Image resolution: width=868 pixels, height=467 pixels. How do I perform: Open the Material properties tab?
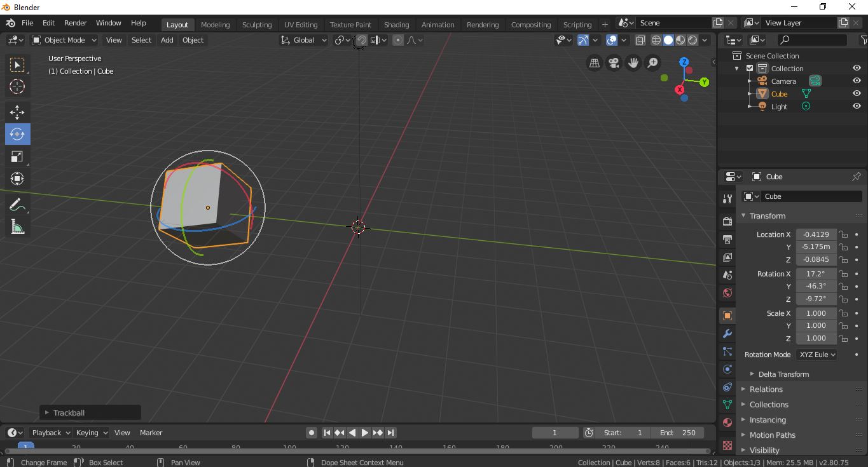coord(727,422)
